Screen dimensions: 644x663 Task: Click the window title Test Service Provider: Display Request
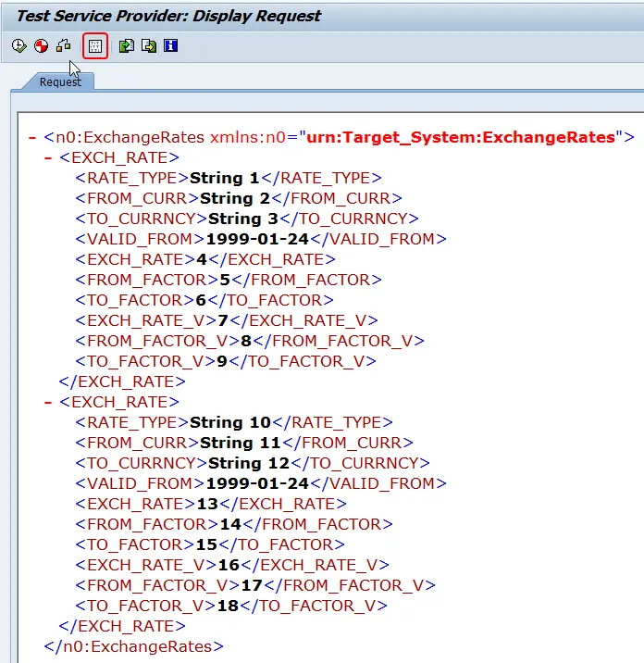[168, 16]
